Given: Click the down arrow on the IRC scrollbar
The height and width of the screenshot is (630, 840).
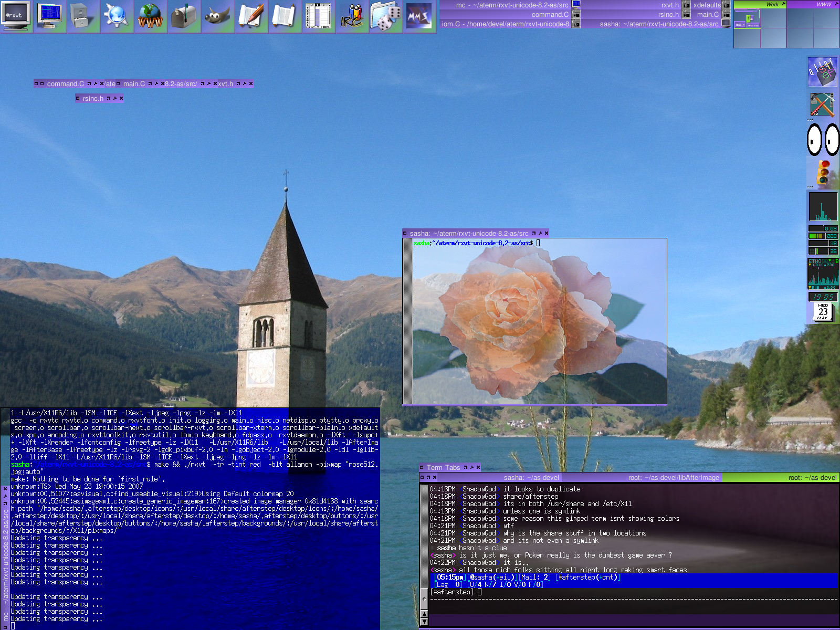Looking at the screenshot, I should click(x=424, y=622).
